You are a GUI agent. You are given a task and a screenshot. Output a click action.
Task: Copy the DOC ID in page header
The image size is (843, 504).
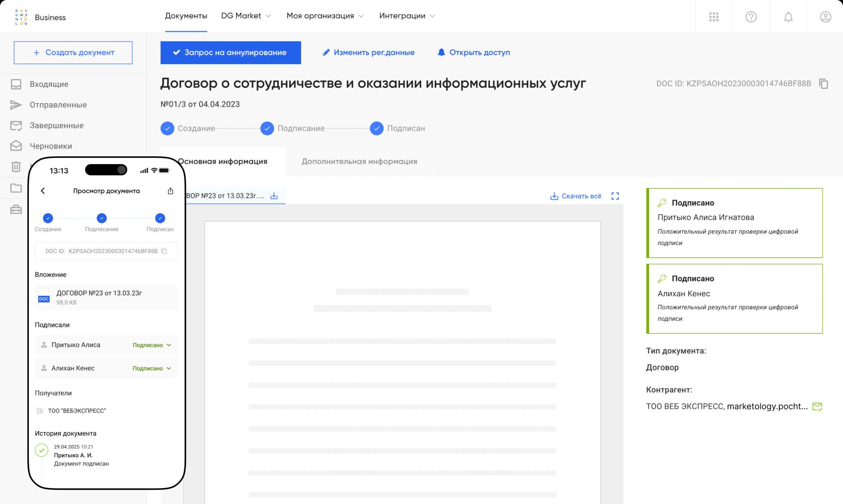point(824,84)
